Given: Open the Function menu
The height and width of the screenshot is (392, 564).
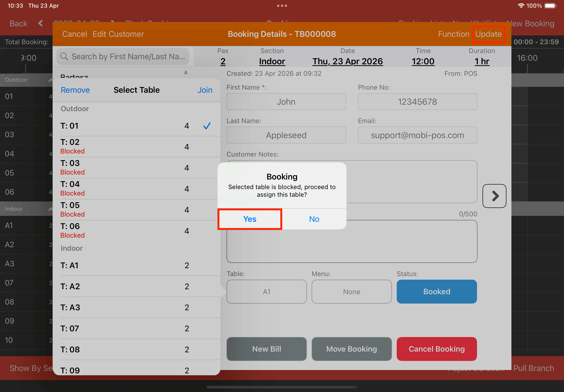Looking at the screenshot, I should 454,34.
